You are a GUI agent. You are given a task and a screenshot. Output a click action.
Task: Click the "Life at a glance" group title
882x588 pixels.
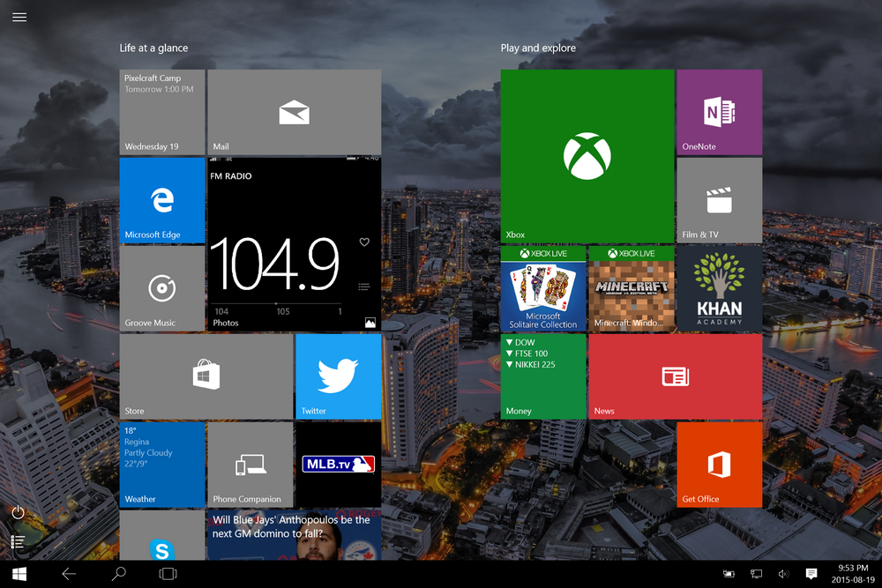coord(153,48)
